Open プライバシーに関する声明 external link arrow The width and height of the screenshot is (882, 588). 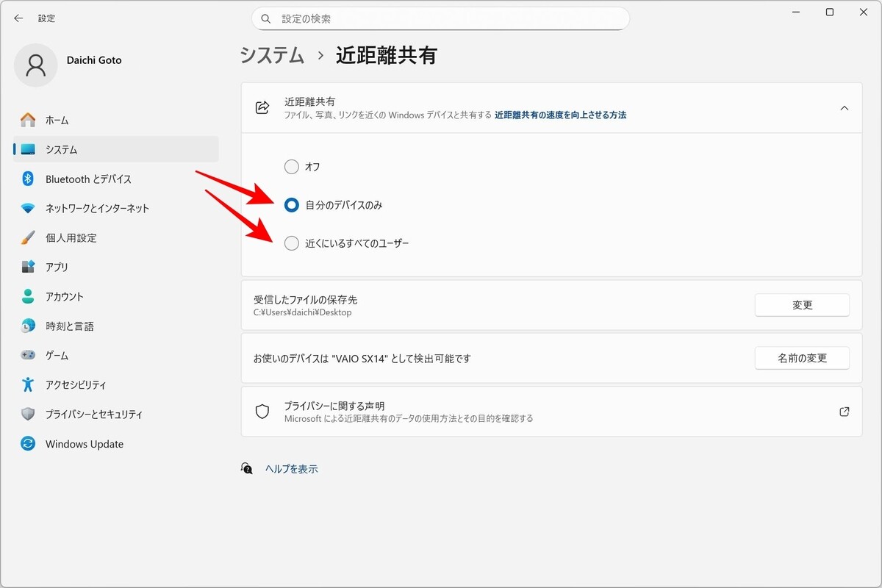[x=844, y=412]
